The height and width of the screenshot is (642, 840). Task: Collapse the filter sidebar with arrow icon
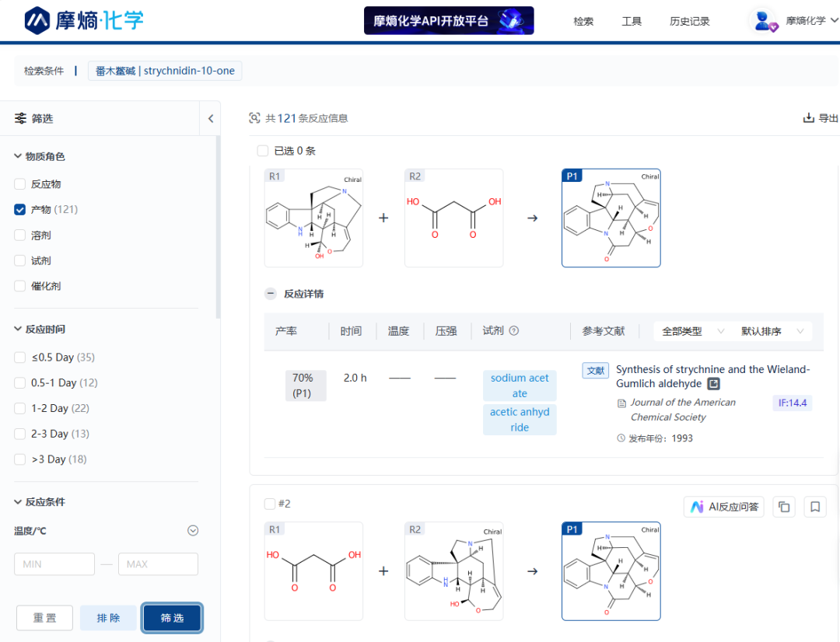point(210,119)
